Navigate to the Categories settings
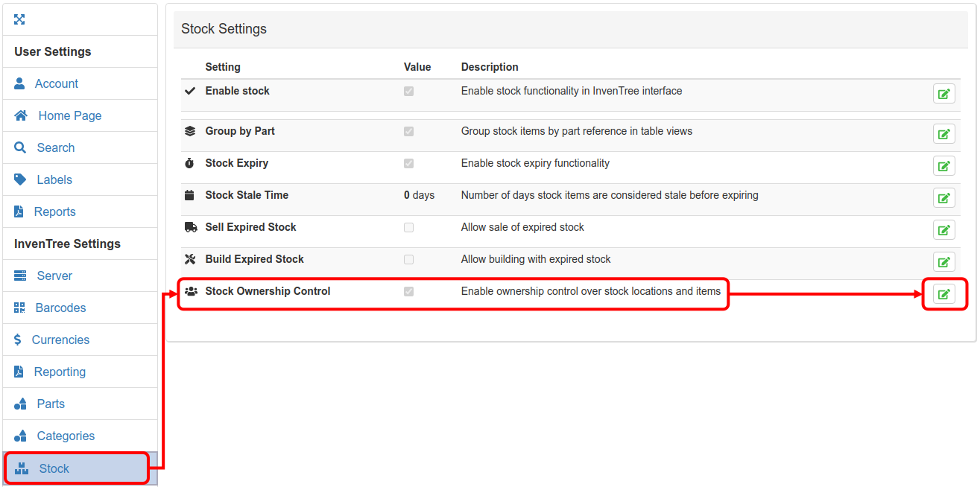The height and width of the screenshot is (487, 980). point(66,436)
